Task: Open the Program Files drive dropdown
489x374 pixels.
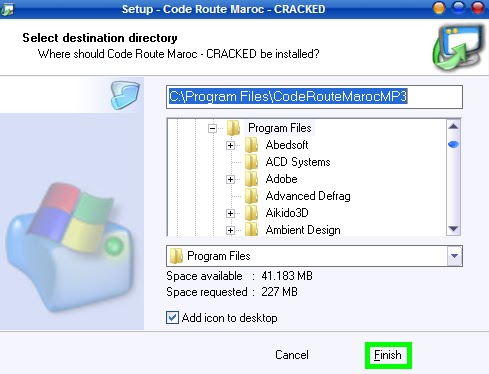Action: pos(454,256)
